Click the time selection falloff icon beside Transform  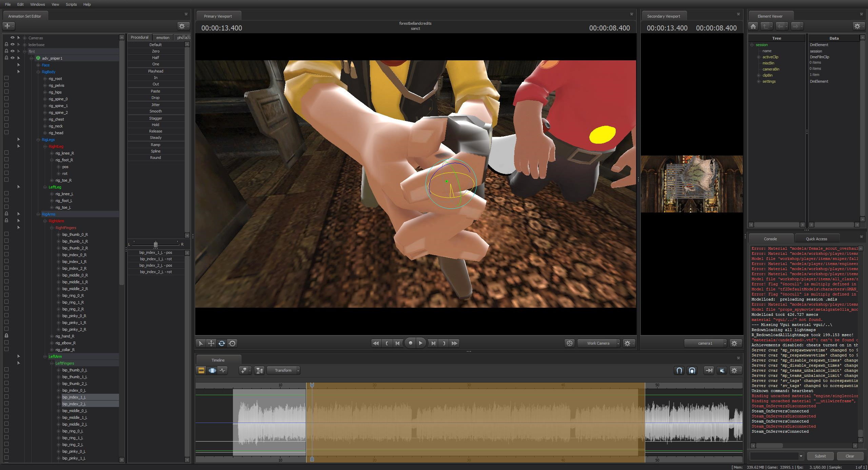click(x=259, y=370)
